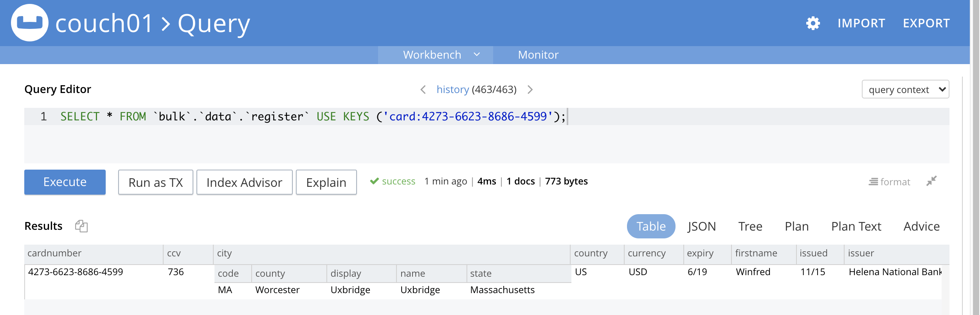This screenshot has width=980, height=315.
Task: Copy results using the clipboard icon
Action: [81, 226]
